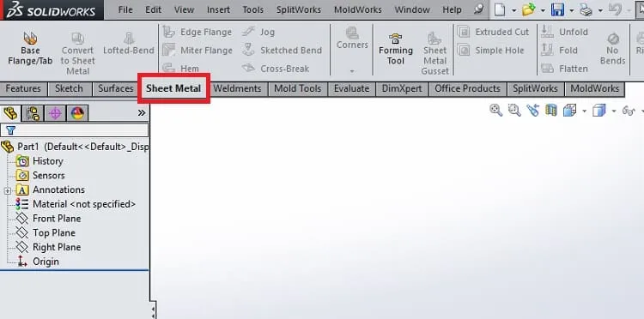Open the display style dropdown arrow
Image resolution: width=644 pixels, height=319 pixels.
pyautogui.click(x=614, y=111)
